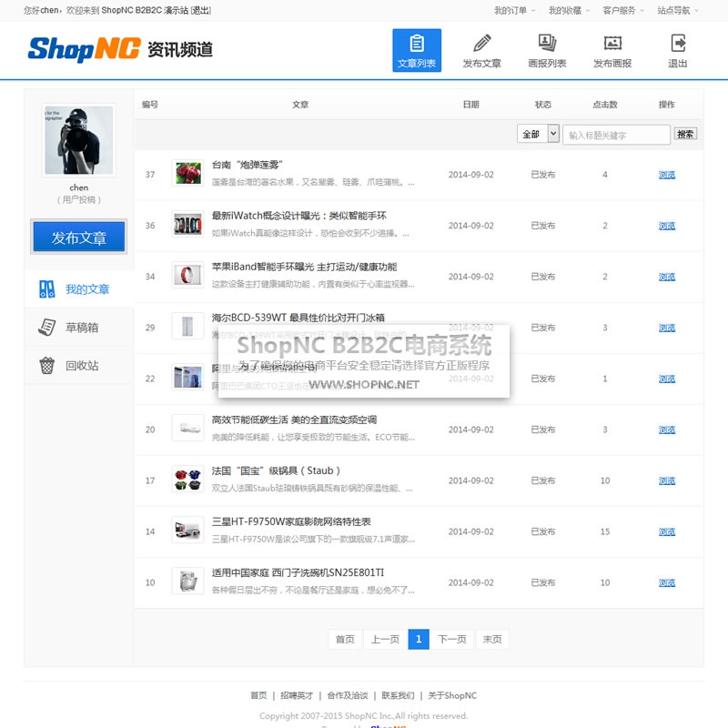Open thumbnail of 台南 炮弹莲雾 article

[187, 173]
